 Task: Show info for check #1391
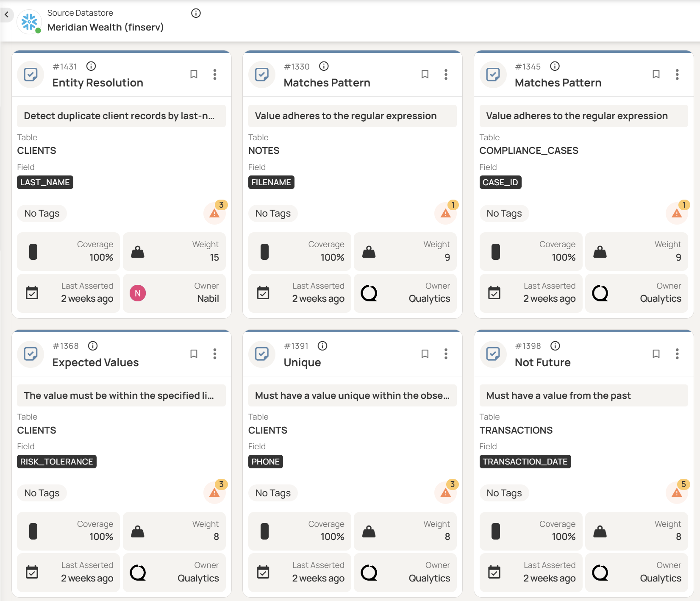[x=322, y=346]
